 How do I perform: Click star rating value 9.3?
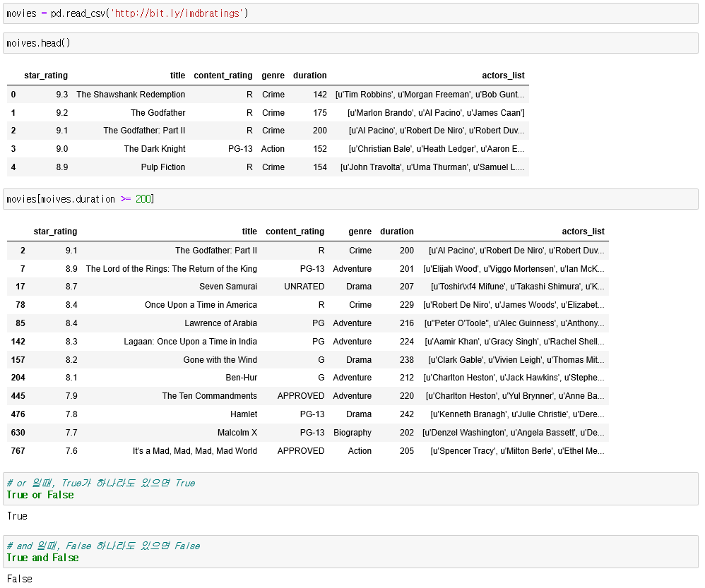pos(62,95)
